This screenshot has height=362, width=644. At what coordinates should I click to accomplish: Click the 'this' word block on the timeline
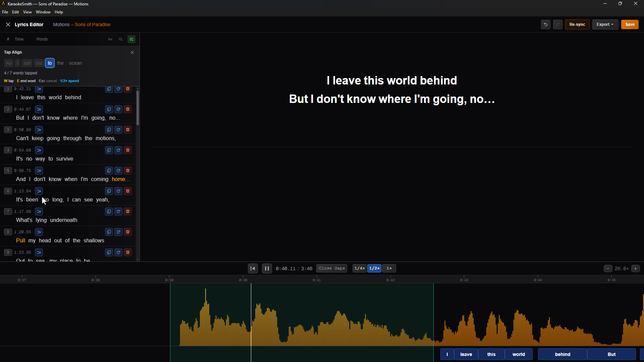491,354
